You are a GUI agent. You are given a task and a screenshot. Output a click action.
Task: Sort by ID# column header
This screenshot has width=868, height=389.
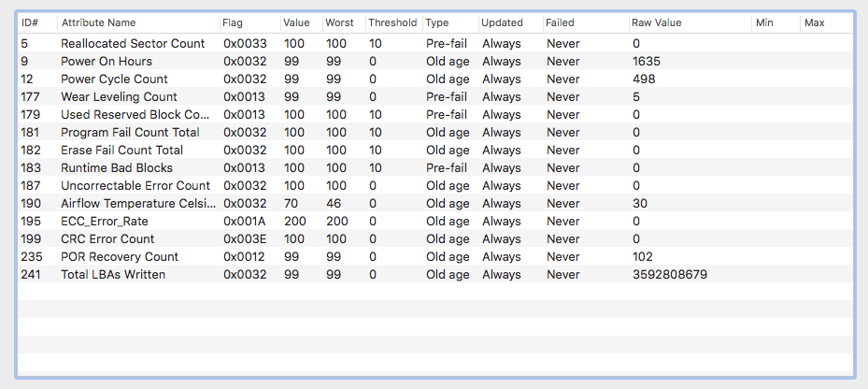click(36, 22)
